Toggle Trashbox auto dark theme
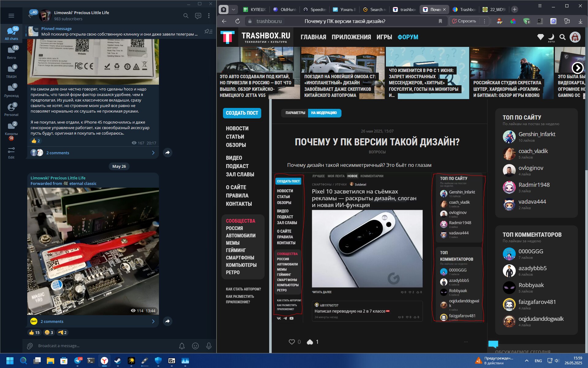Viewport: 588px width, 368px height. 551,37
